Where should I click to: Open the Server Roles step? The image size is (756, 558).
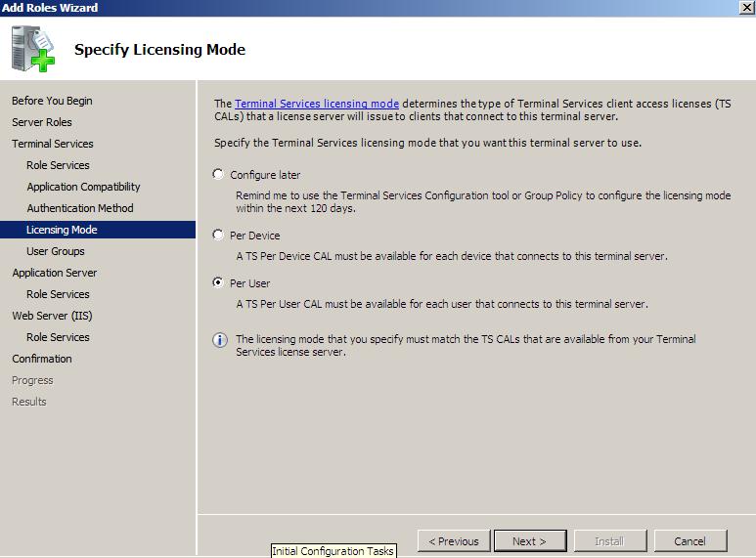point(42,122)
